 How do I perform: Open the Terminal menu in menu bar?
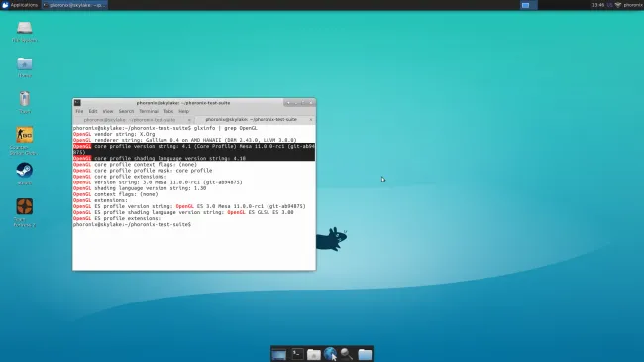click(x=149, y=111)
